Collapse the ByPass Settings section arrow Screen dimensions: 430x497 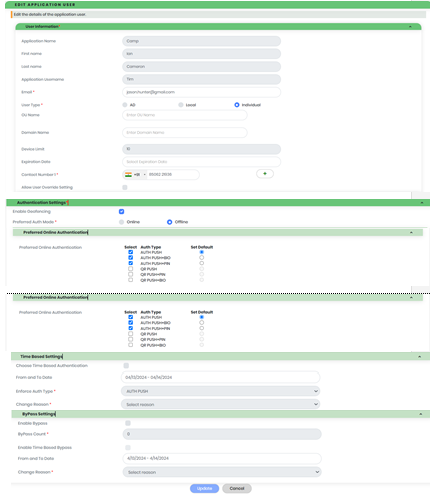click(420, 414)
